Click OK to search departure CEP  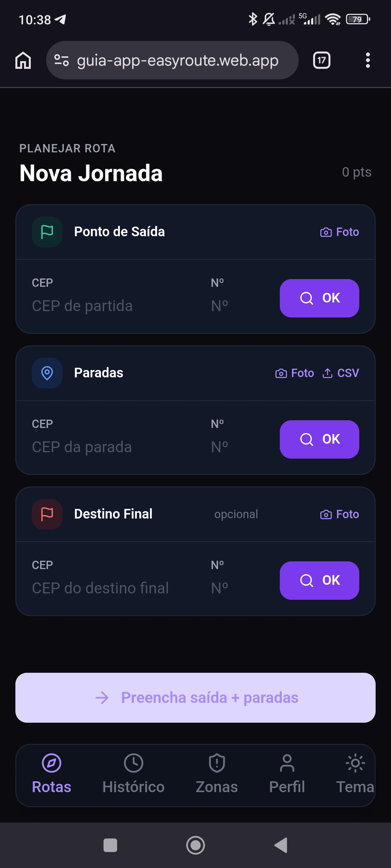point(319,298)
